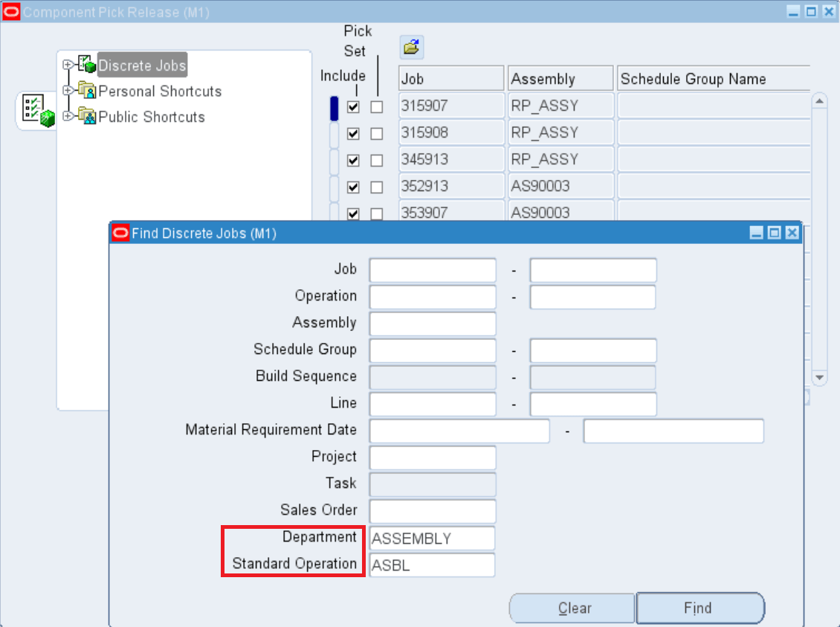Uncheck Include for job 315908
Screen dimensions: 840x627
coord(353,133)
